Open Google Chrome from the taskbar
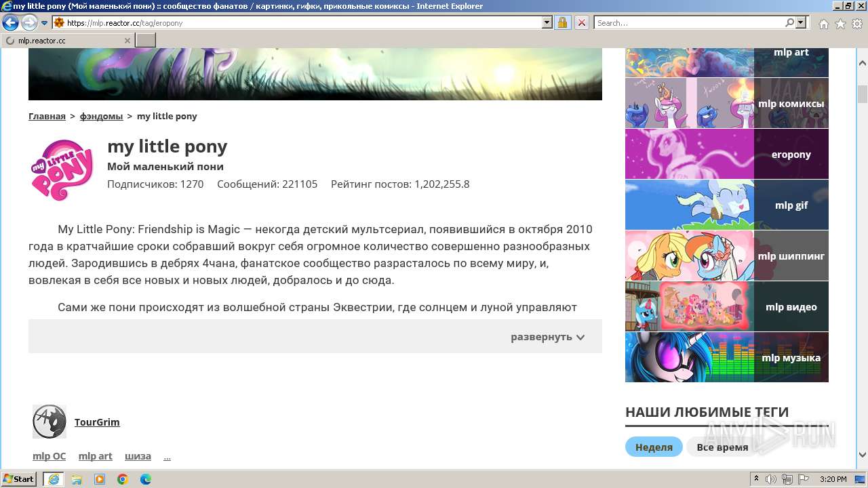Screen dimensions: 868x488 click(x=123, y=479)
